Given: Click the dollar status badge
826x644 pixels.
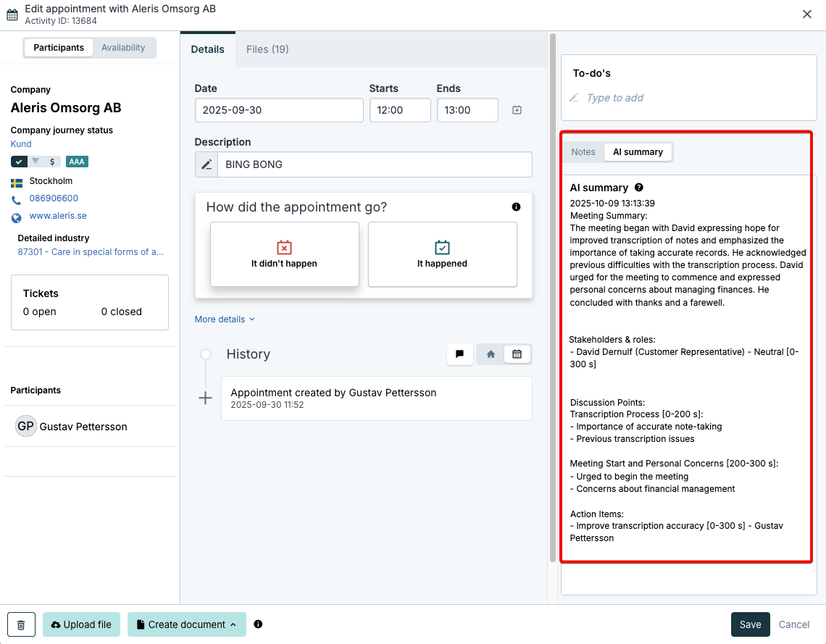Looking at the screenshot, I should [52, 162].
